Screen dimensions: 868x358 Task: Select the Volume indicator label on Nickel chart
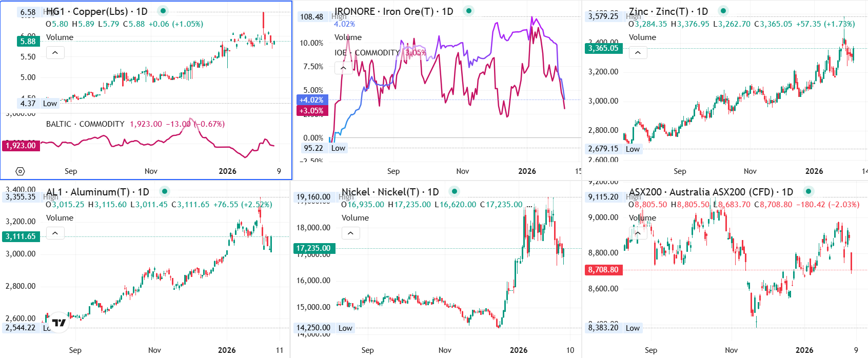355,218
